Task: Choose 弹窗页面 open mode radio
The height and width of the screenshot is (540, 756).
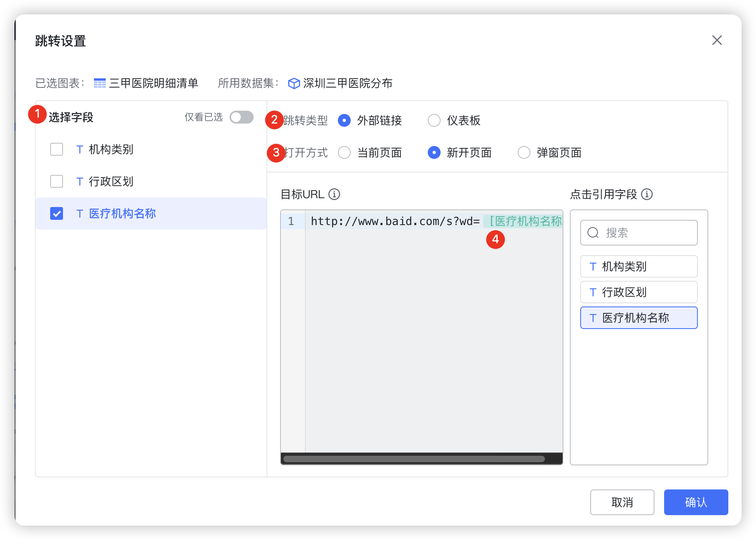Action: pyautogui.click(x=524, y=152)
